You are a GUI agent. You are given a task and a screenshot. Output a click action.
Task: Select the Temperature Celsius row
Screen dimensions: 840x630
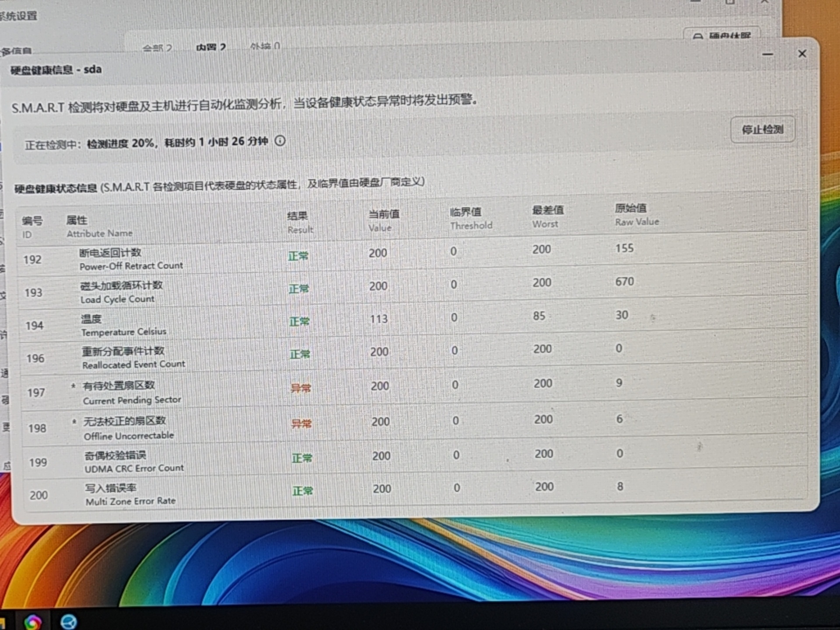pos(123,325)
